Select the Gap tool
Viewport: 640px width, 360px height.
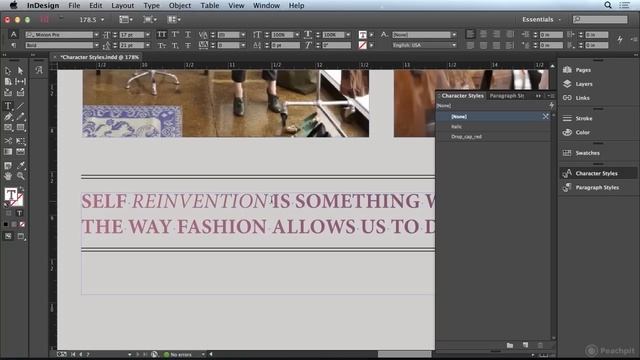tap(20, 82)
